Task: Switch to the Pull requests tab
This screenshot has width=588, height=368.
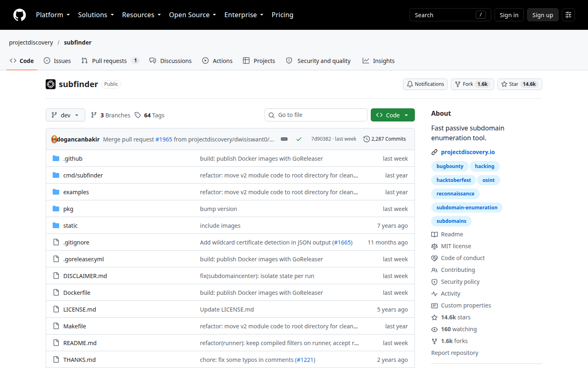Action: (x=110, y=61)
